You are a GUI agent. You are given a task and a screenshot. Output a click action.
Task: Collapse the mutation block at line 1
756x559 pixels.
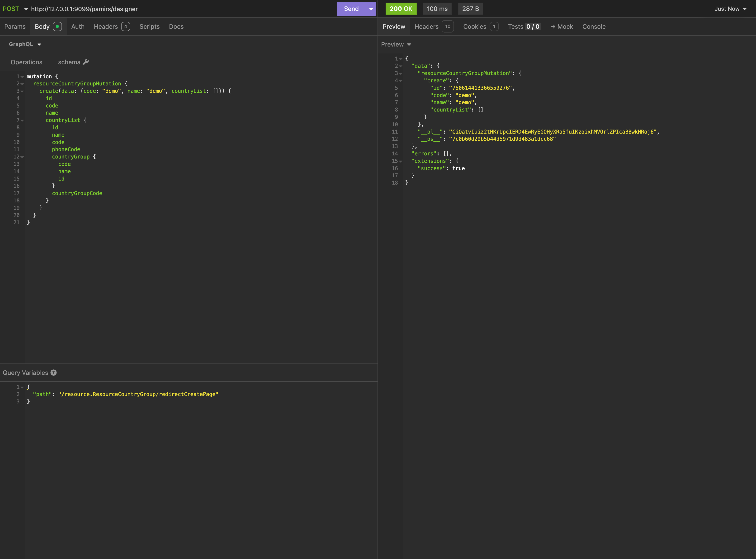(22, 77)
